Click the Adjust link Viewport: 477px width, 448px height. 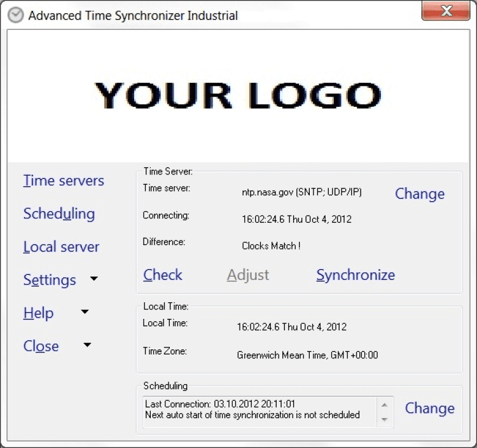pos(248,275)
